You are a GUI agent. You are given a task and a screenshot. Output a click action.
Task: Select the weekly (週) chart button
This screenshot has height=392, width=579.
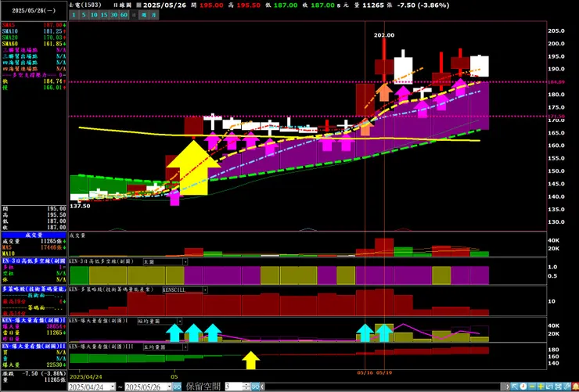(x=145, y=15)
